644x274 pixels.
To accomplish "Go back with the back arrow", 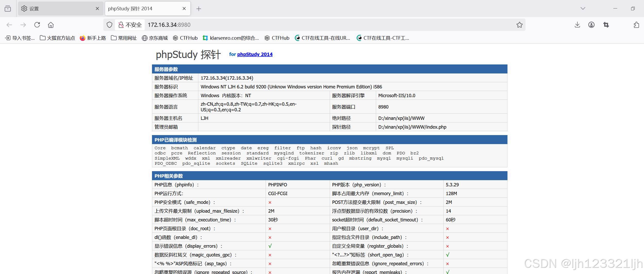I will (x=9, y=25).
